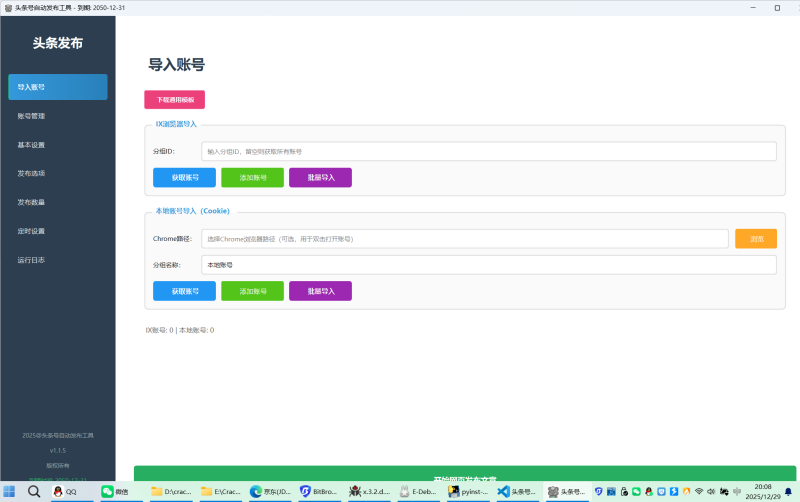The image size is (800, 502).
Task: Click 添加账号 in the IX浏览器导入 section
Action: pyautogui.click(x=253, y=178)
